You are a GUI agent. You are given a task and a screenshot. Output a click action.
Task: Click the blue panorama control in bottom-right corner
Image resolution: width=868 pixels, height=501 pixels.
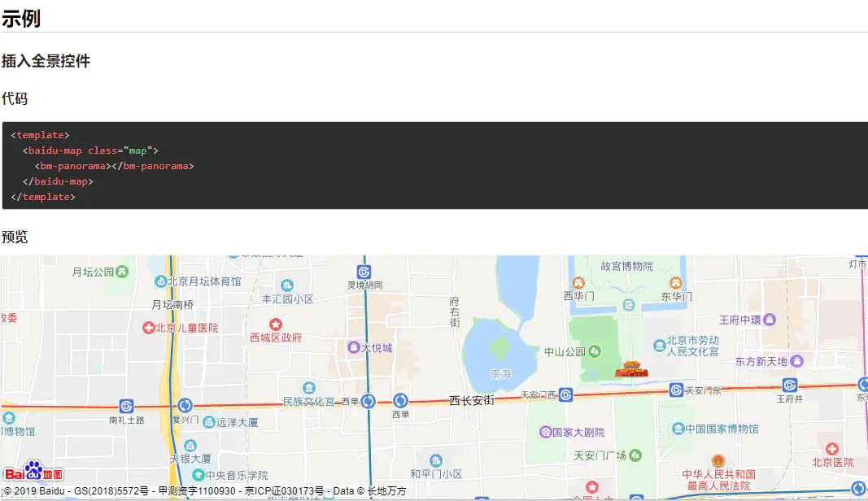pyautogui.click(x=860, y=487)
